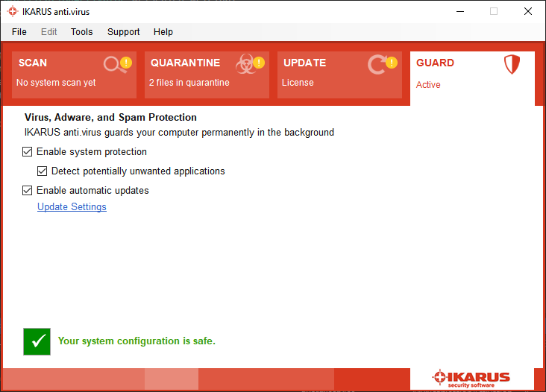Click the IKARUS security software logo
The image size is (546, 392).
[471, 379]
